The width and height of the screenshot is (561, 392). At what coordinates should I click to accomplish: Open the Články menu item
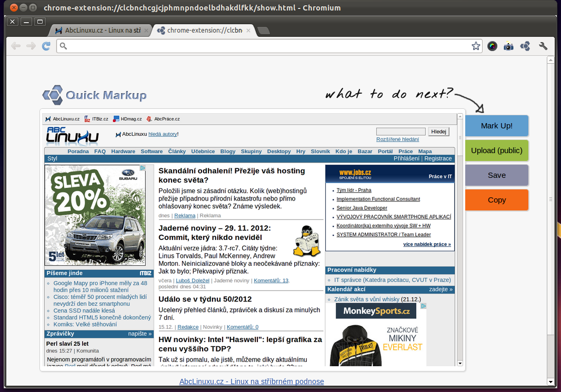point(177,152)
